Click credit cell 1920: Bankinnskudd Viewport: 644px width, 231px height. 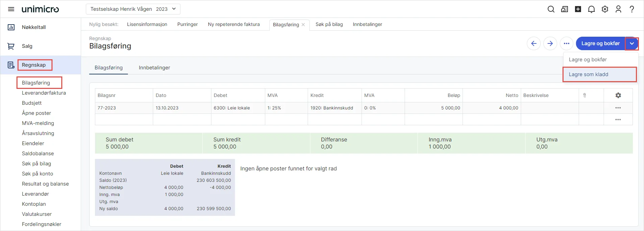pos(335,108)
